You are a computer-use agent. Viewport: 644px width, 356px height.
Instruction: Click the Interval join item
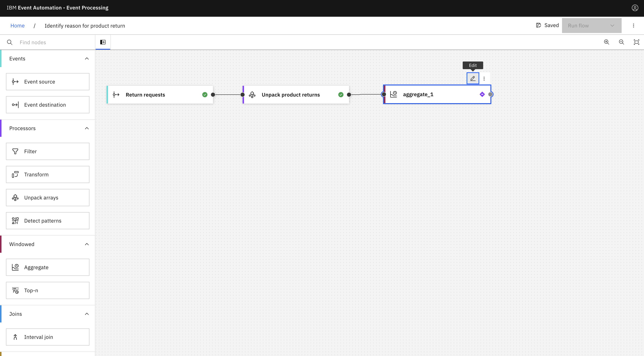(48, 337)
